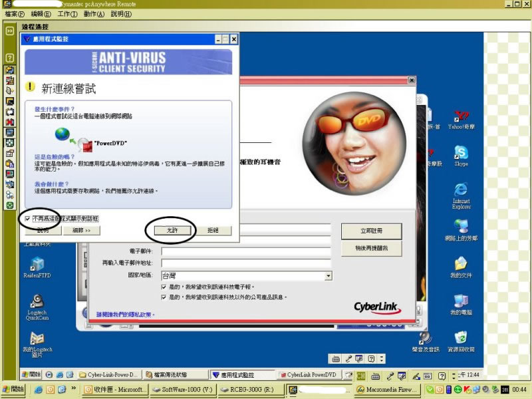The image size is (532, 399).
Task: Open the 聲音及音訊 (Sounds and Audio) desktop icon
Action: (426, 342)
